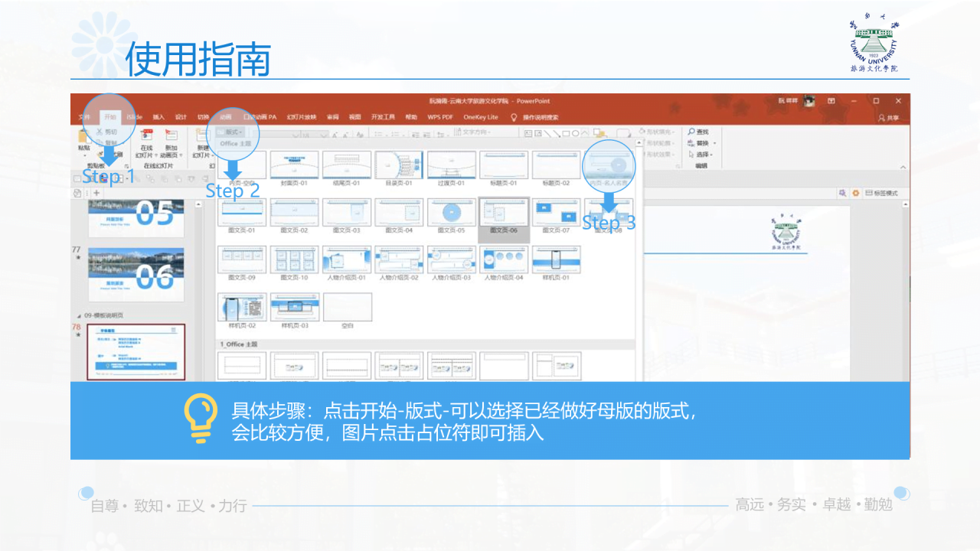Click the 标签模式 button
This screenshot has width=980, height=551.
[882, 193]
